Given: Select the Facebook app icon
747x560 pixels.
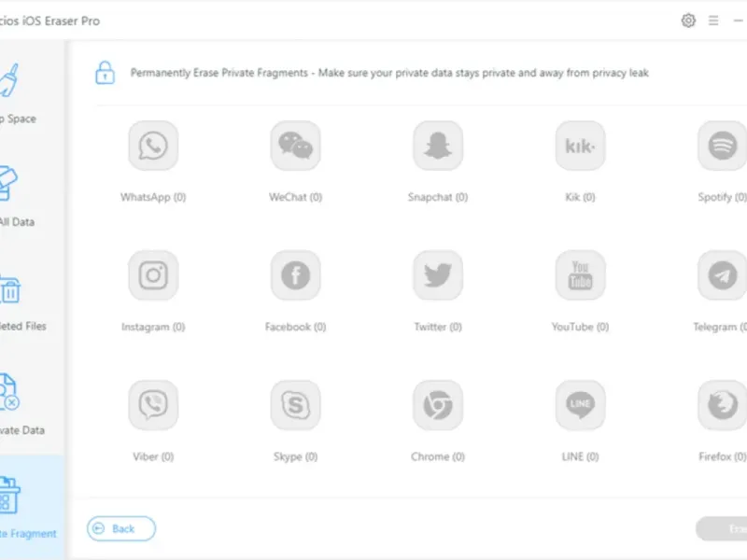Looking at the screenshot, I should click(x=295, y=275).
